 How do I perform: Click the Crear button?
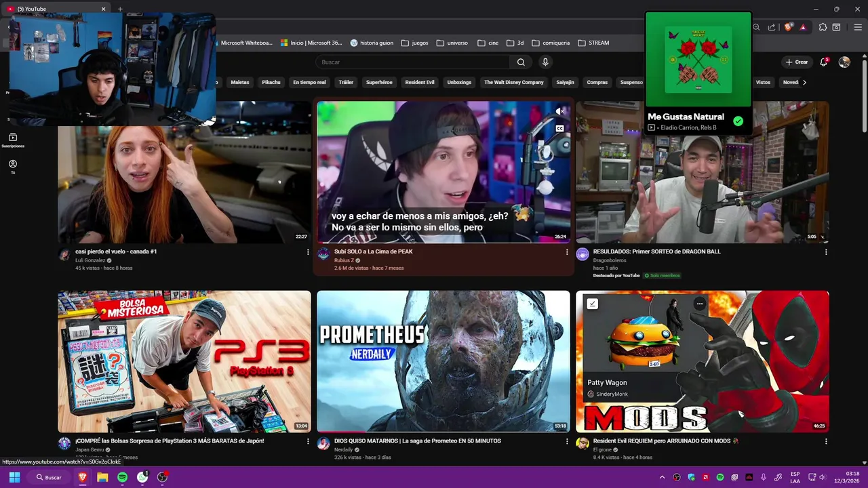click(797, 62)
